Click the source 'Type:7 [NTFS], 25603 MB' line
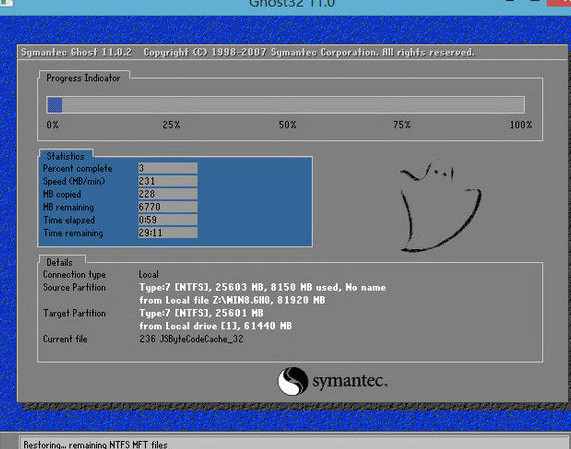This screenshot has width=571, height=449. coord(262,287)
